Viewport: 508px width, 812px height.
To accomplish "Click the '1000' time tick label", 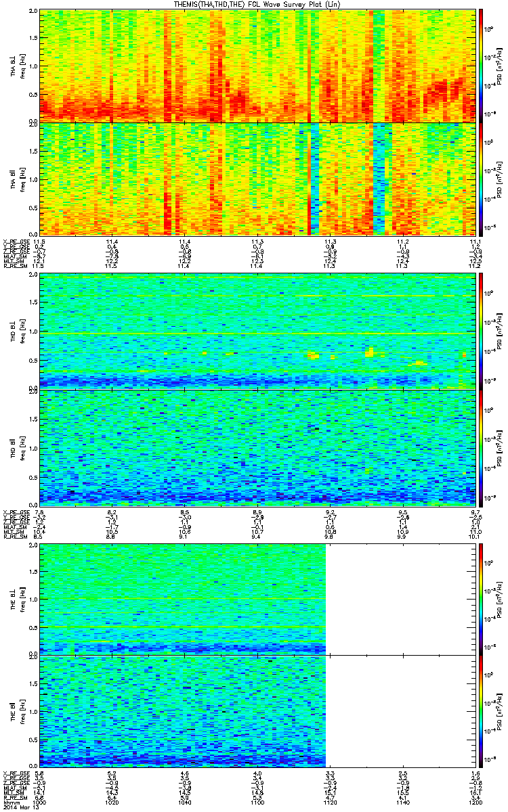I will point(39,802).
